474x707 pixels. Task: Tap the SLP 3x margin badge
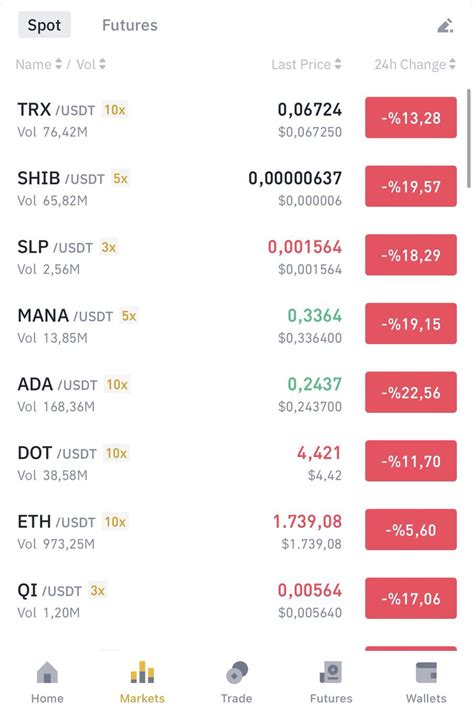[109, 247]
